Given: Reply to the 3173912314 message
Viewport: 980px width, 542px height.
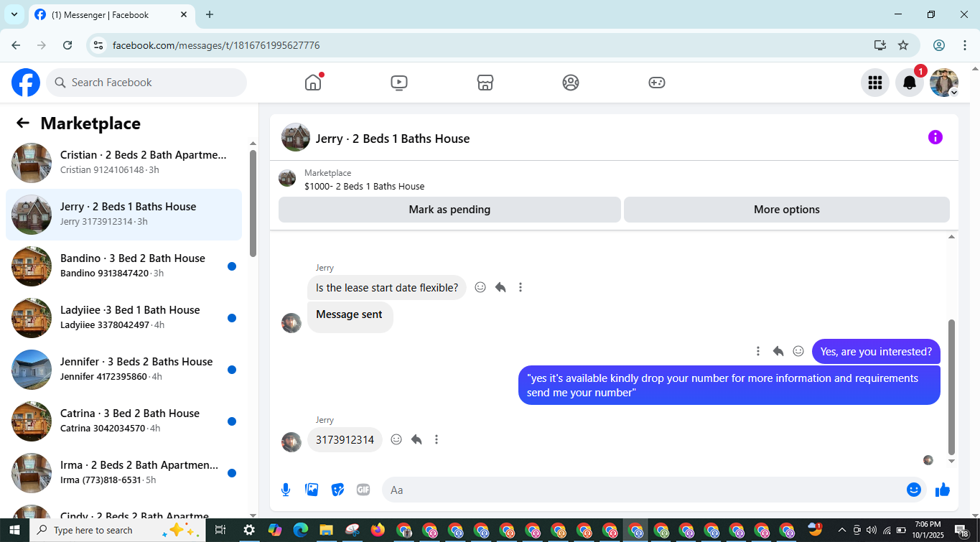Looking at the screenshot, I should 416,439.
